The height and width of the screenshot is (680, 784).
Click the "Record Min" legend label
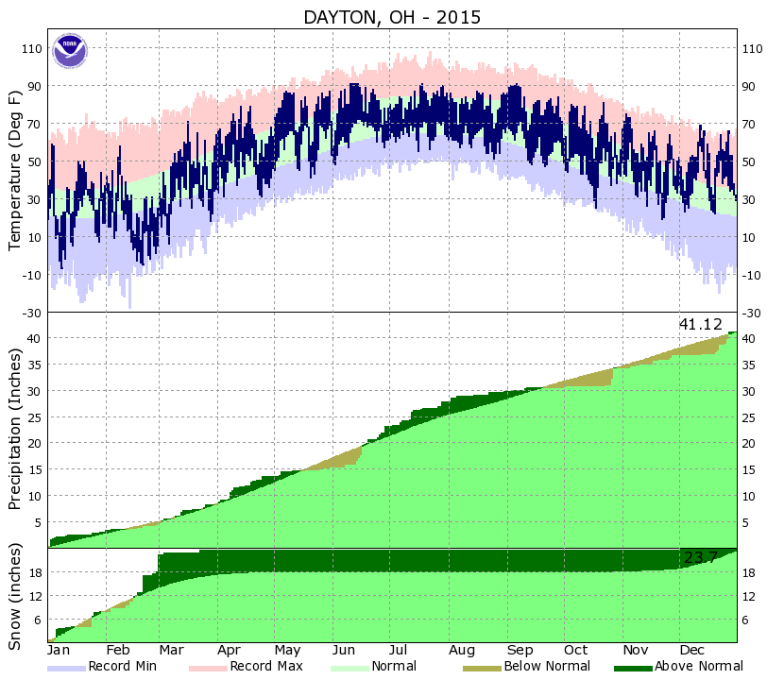(x=123, y=667)
